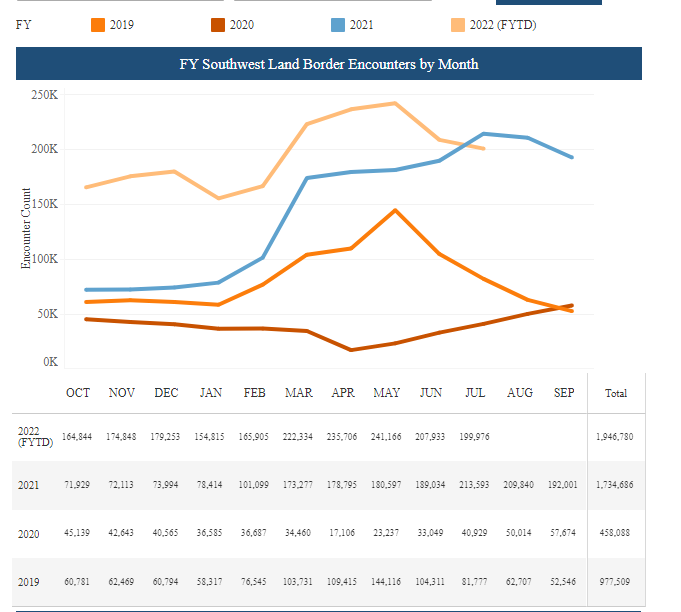Image resolution: width=681 pixels, height=612 pixels.
Task: Select the 2022 (FYTD) row label
Action: [x=34, y=436]
